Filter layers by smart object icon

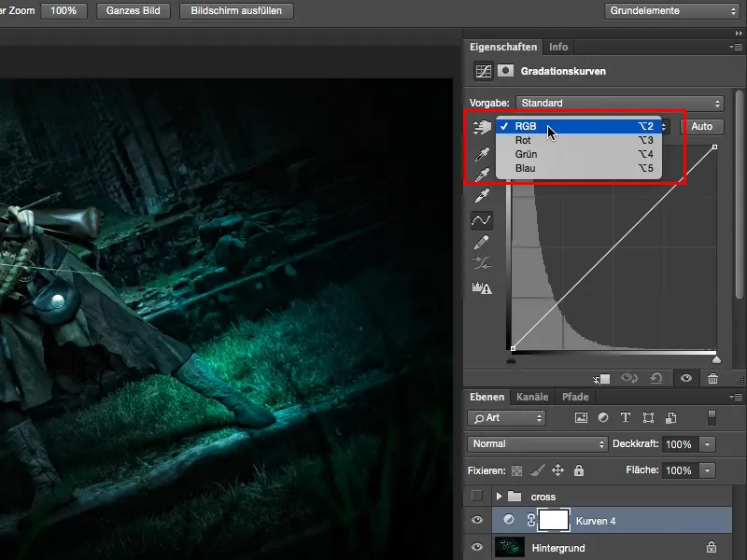pos(671,418)
